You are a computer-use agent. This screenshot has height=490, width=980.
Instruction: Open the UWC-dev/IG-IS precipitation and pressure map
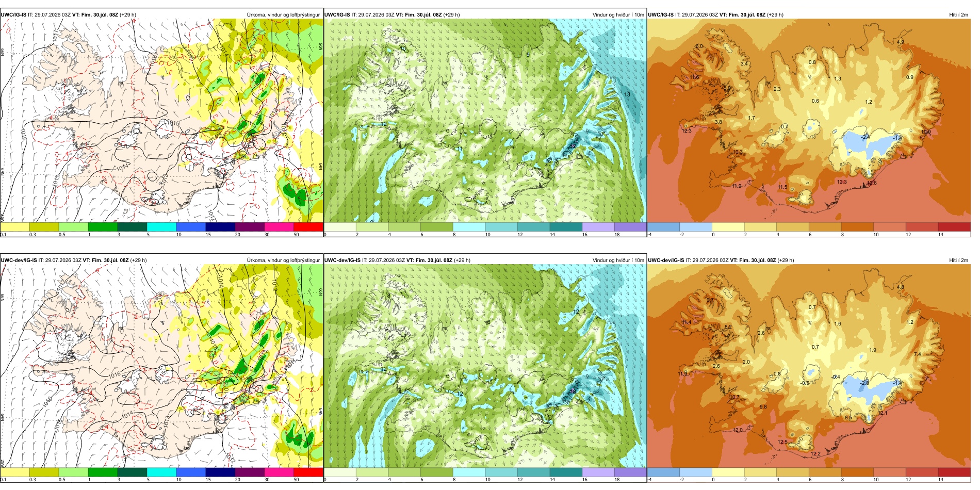(x=161, y=366)
